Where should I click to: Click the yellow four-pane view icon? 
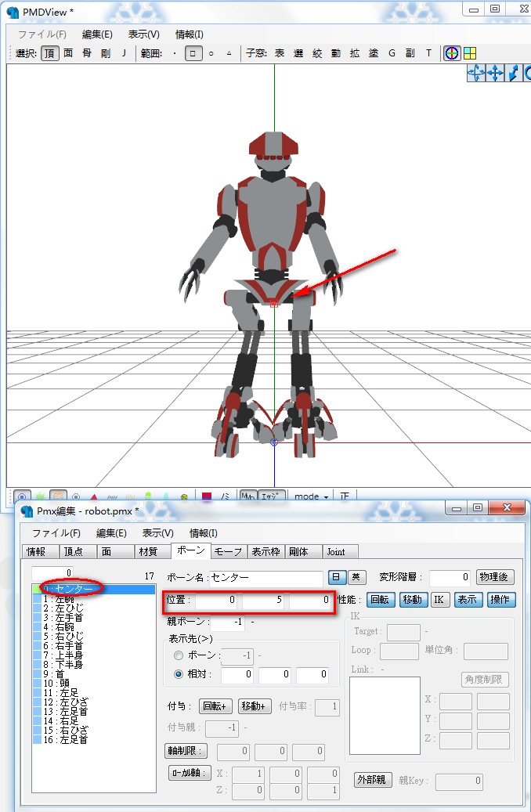470,53
